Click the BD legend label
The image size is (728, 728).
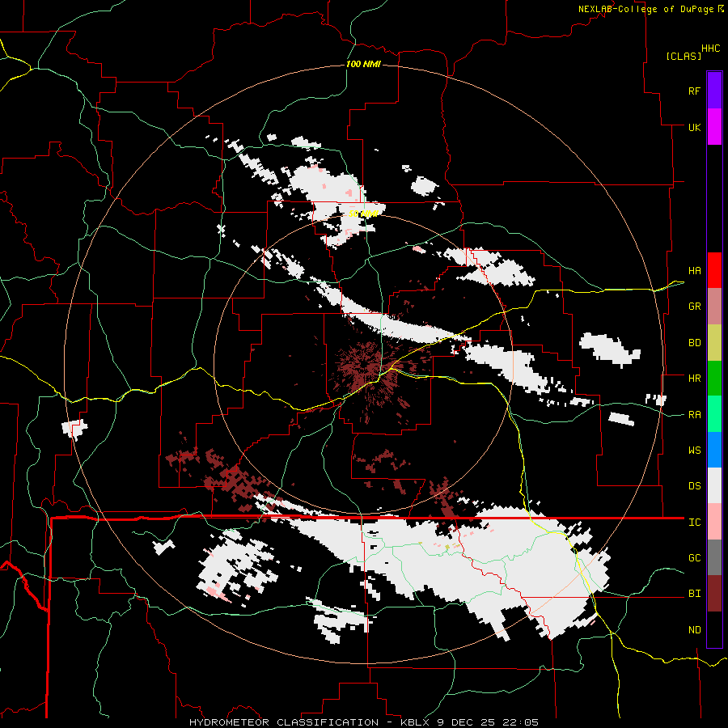pos(694,343)
